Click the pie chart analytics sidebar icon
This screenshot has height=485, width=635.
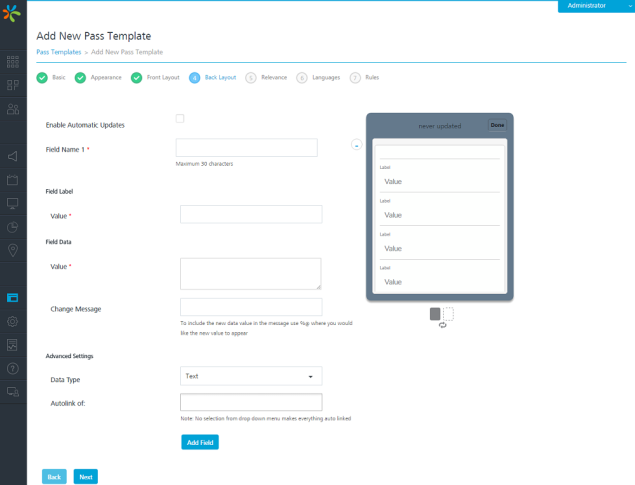13,227
